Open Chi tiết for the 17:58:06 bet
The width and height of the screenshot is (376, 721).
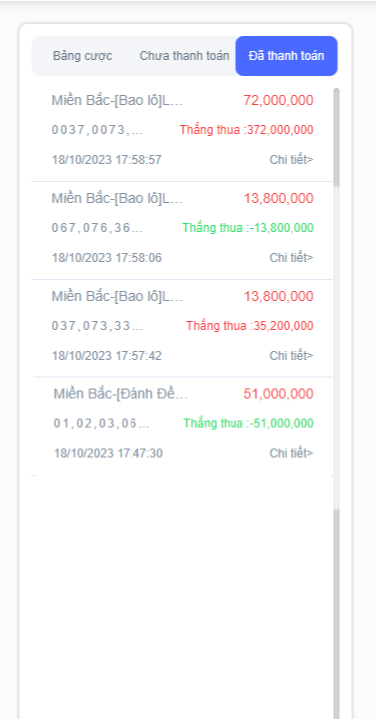[x=291, y=258]
